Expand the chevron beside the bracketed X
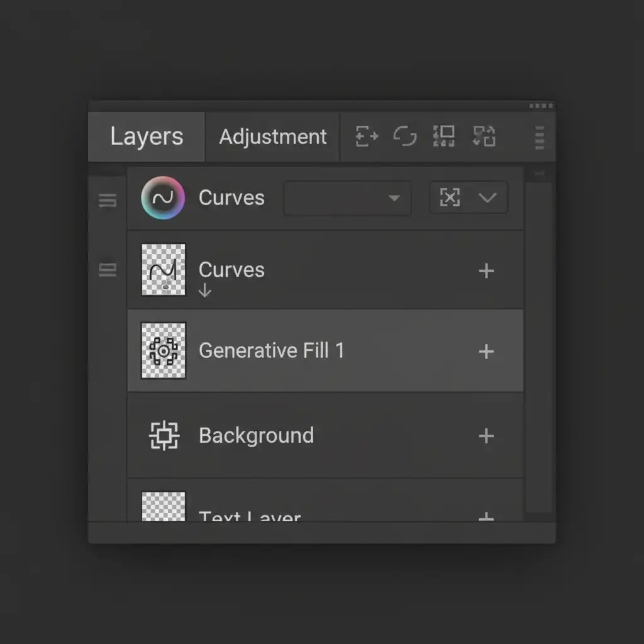644x644 pixels. click(487, 198)
